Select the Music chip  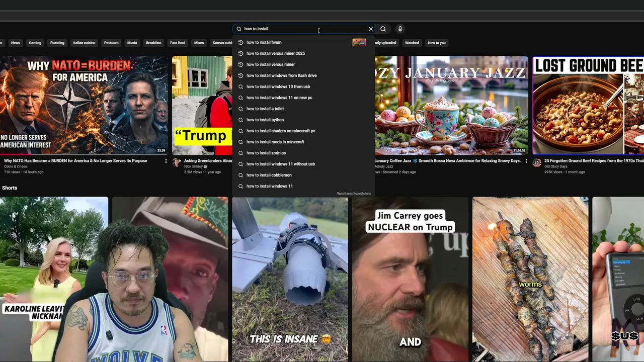pos(132,43)
